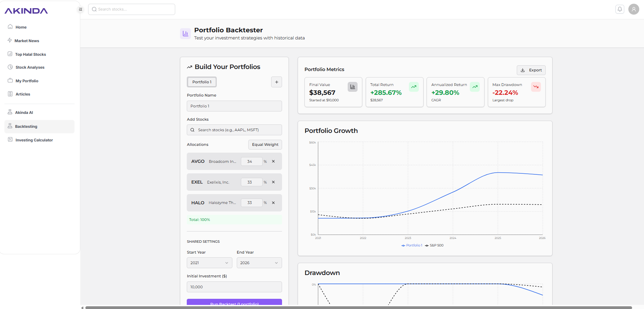Click the Backtesting flask icon
Screen dimensions: 644x309
10,126
